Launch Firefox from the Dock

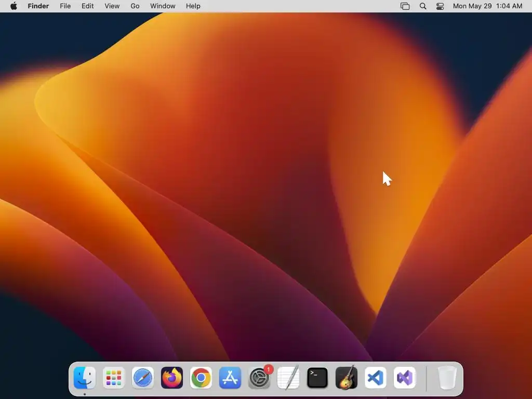171,378
